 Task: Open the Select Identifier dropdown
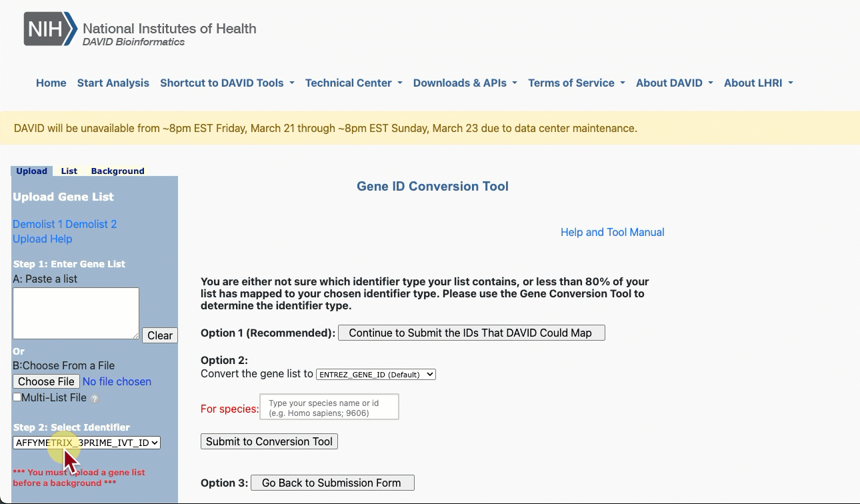pyautogui.click(x=87, y=443)
